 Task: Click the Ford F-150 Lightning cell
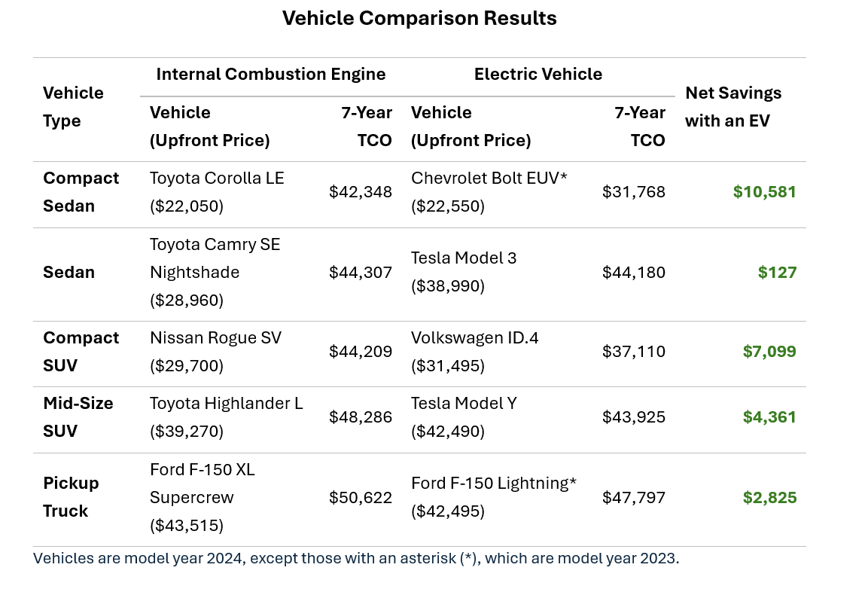click(493, 497)
